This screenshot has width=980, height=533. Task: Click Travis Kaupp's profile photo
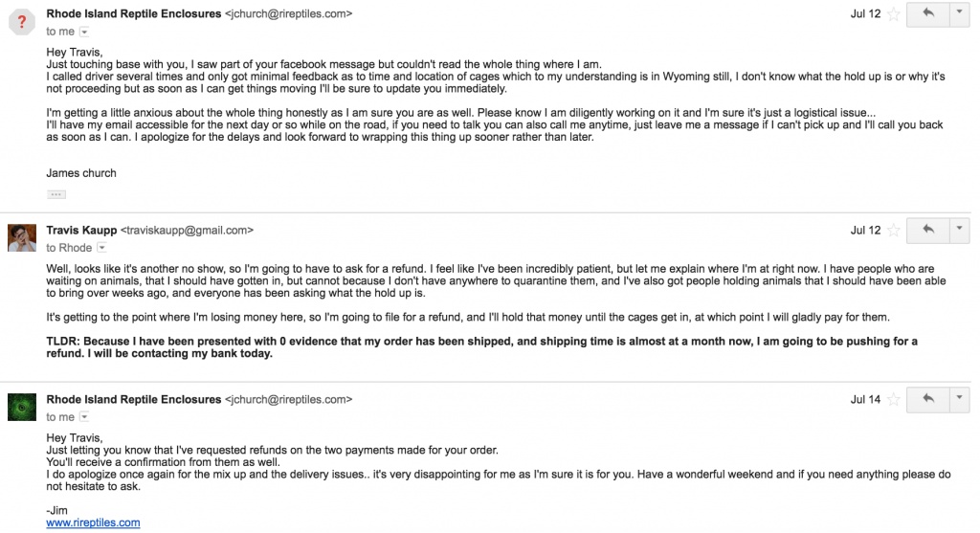(22, 237)
